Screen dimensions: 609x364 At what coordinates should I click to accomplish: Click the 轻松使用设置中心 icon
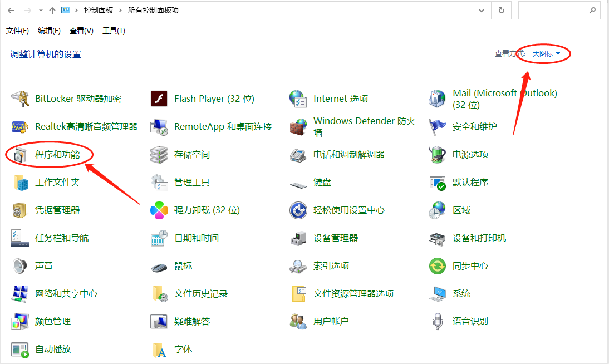(298, 210)
